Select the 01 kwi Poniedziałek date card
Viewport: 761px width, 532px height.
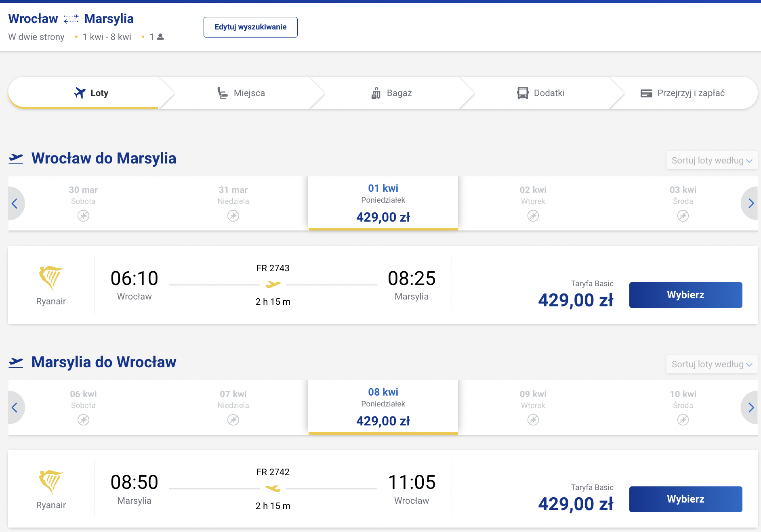[383, 203]
